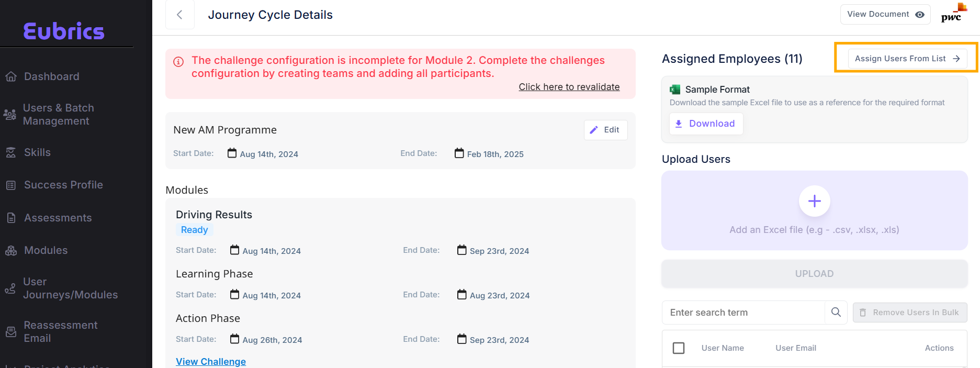Download the sample Excel file

pyautogui.click(x=706, y=124)
